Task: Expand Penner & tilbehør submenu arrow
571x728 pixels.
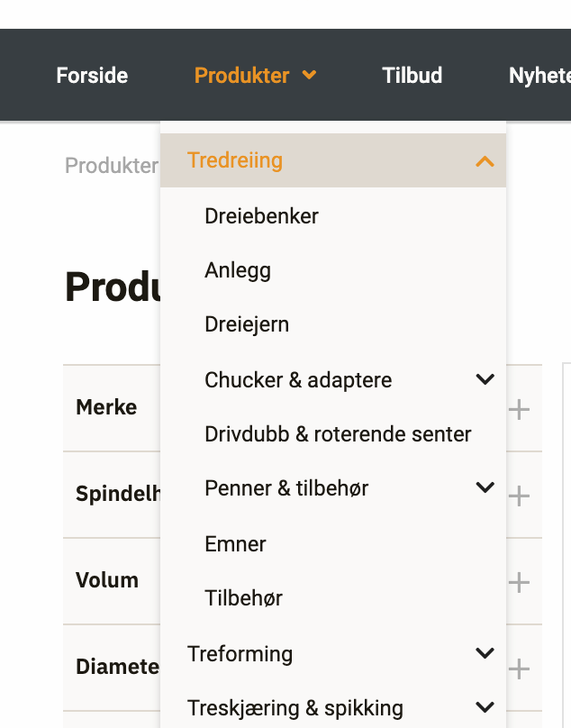Action: (x=485, y=487)
